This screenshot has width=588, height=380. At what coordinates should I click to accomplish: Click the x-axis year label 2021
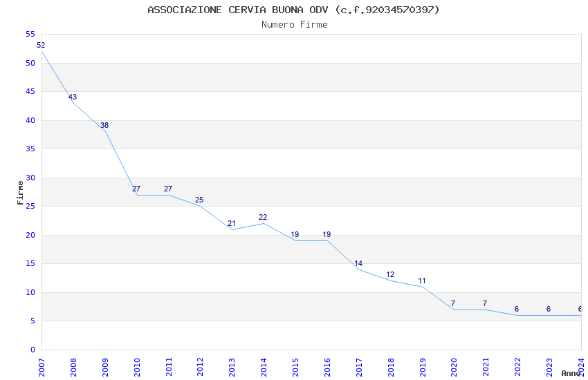[486, 368]
